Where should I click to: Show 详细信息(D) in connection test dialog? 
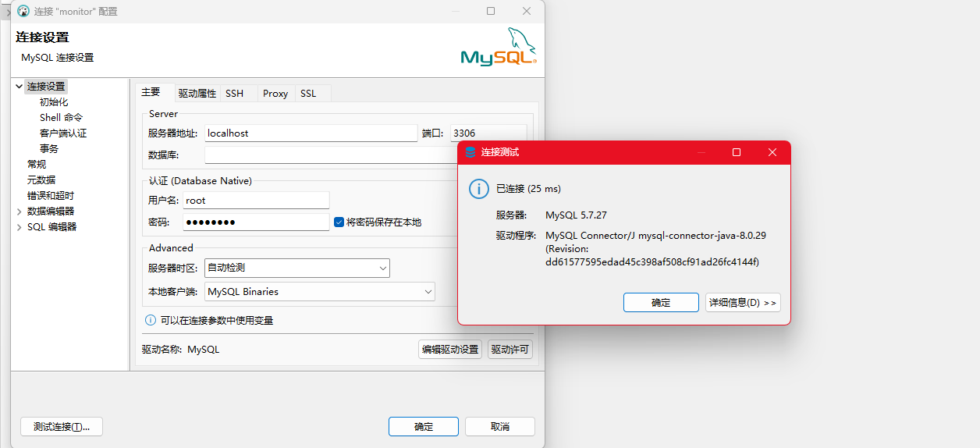[x=742, y=303]
